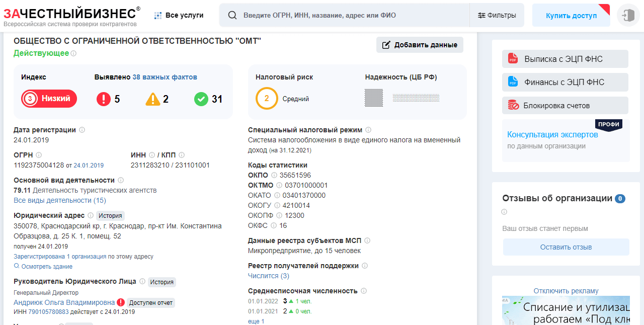Expand еще 1 headcount records

(x=256, y=321)
